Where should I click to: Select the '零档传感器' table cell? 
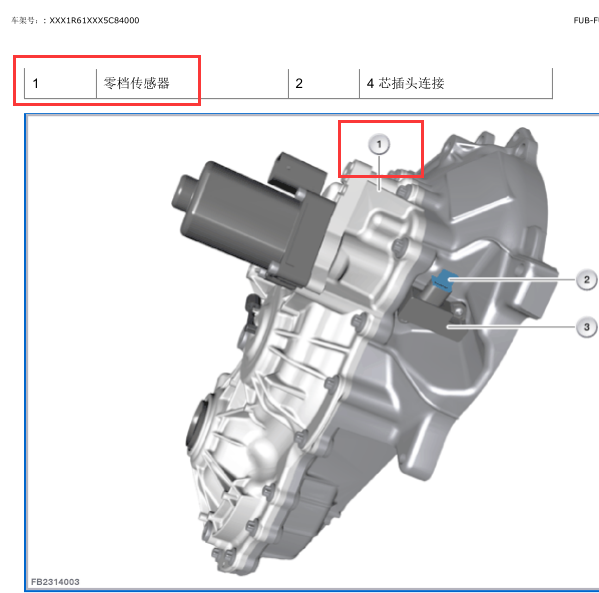click(192, 83)
